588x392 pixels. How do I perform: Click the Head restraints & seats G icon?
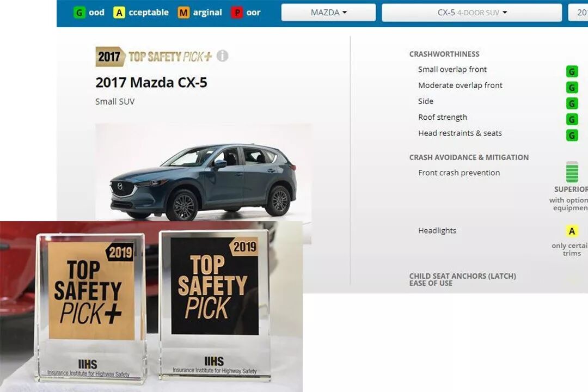(572, 135)
